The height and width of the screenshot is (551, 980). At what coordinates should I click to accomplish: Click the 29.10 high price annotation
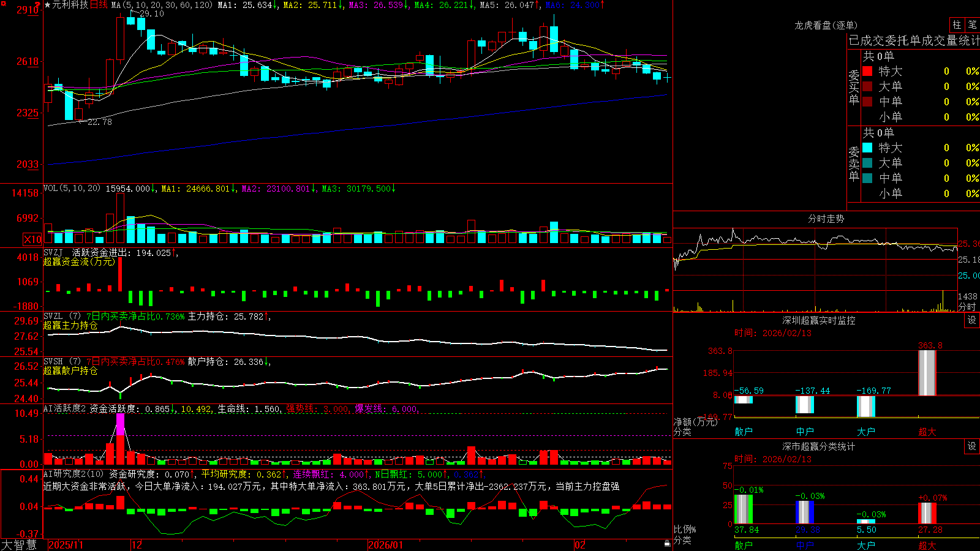152,13
